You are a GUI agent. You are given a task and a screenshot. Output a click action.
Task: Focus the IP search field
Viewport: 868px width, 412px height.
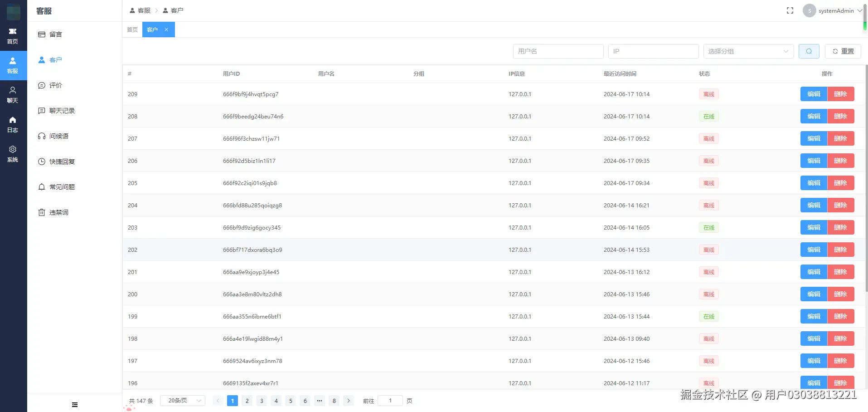point(653,51)
